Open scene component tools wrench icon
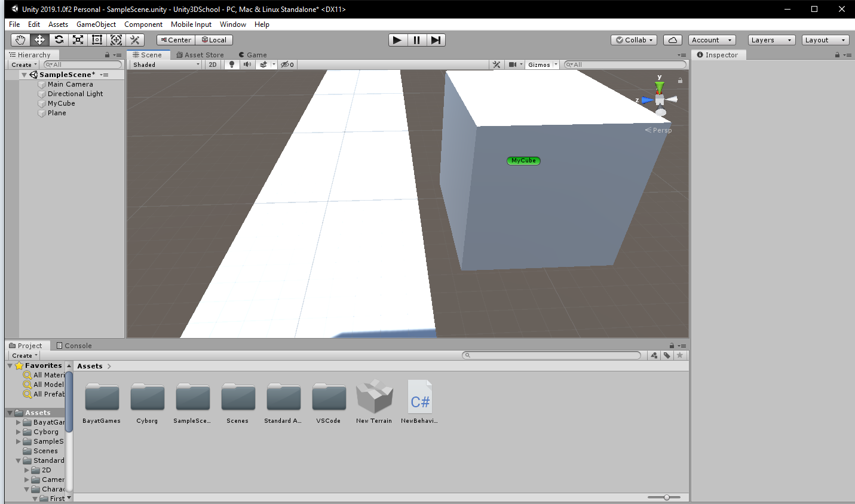Screen dimensions: 855x504 point(497,64)
